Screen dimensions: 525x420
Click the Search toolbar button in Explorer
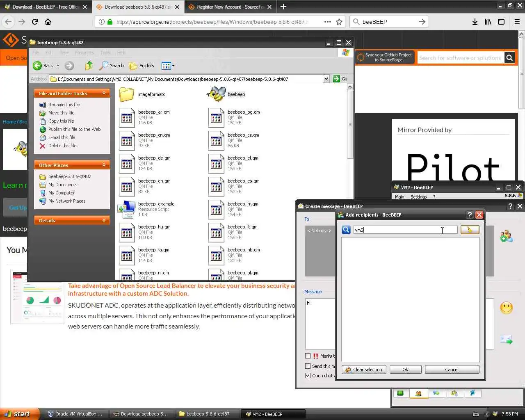click(112, 66)
